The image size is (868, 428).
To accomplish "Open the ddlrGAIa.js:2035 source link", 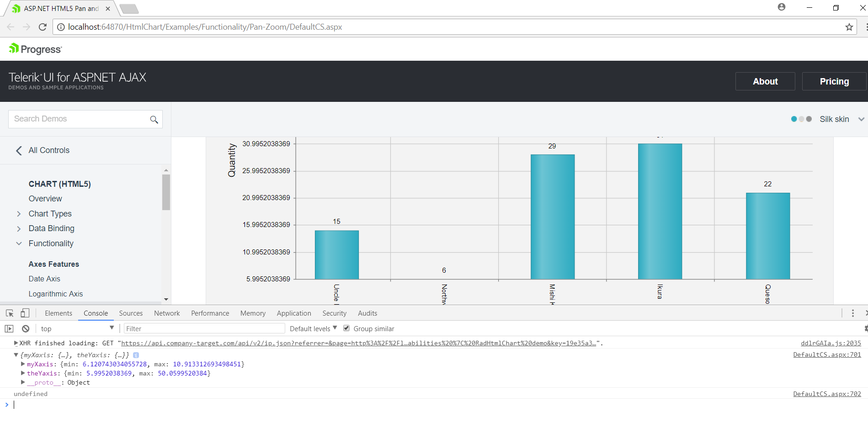I will point(831,343).
